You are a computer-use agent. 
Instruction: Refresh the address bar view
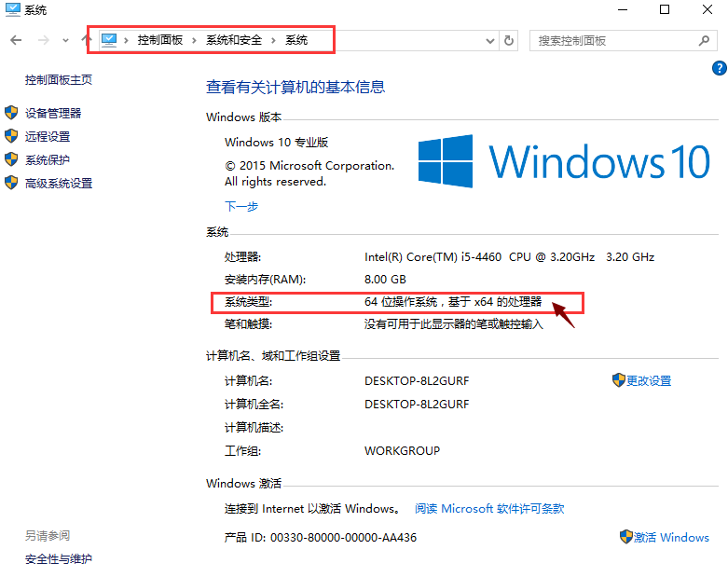coord(509,41)
